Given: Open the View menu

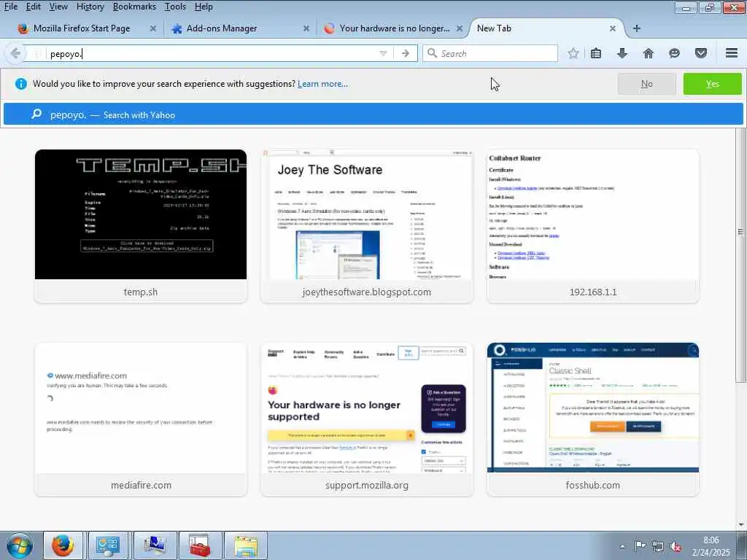Looking at the screenshot, I should (x=58, y=7).
